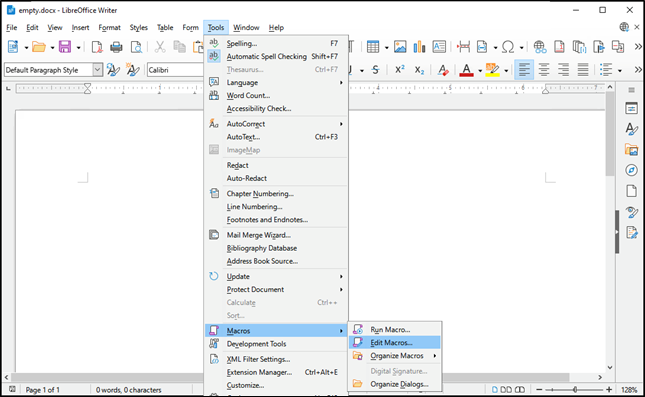This screenshot has width=645, height=397.
Task: Choose Mail Merge Wizard menu entry
Action: pos(276,235)
